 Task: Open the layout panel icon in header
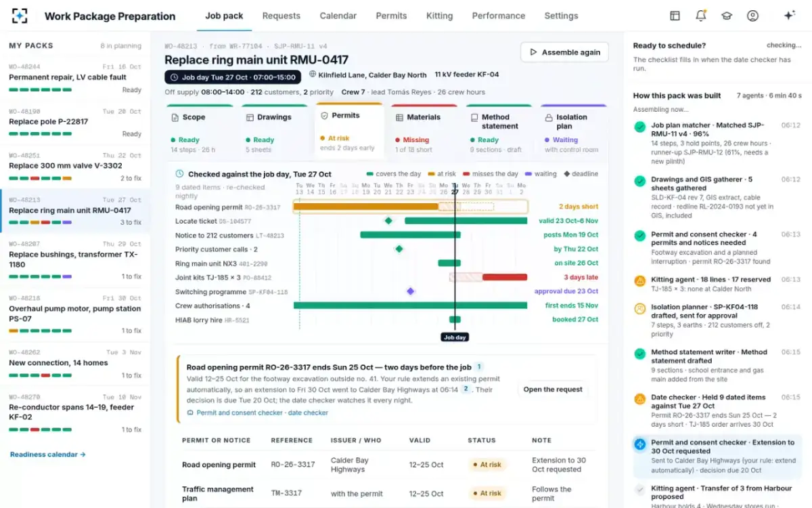(675, 16)
